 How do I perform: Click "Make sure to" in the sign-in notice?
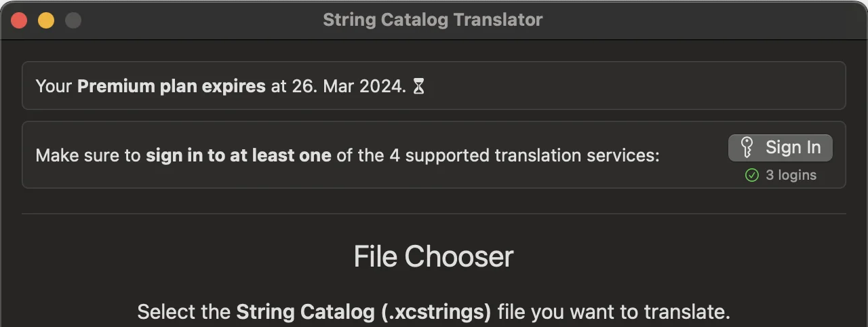88,155
